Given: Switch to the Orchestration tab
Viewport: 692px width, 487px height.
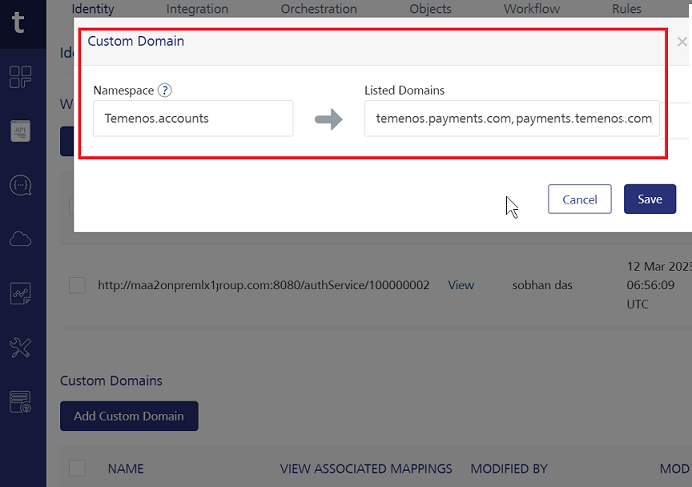Looking at the screenshot, I should pos(319,9).
